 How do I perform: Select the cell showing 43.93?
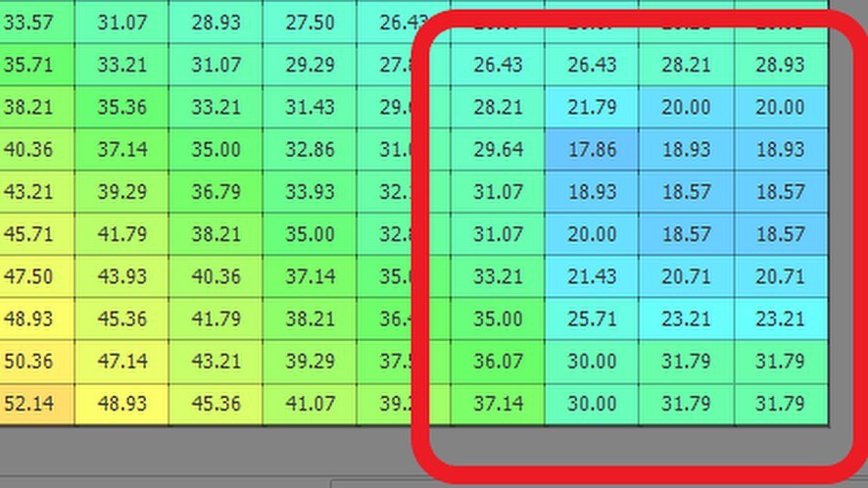tap(122, 276)
